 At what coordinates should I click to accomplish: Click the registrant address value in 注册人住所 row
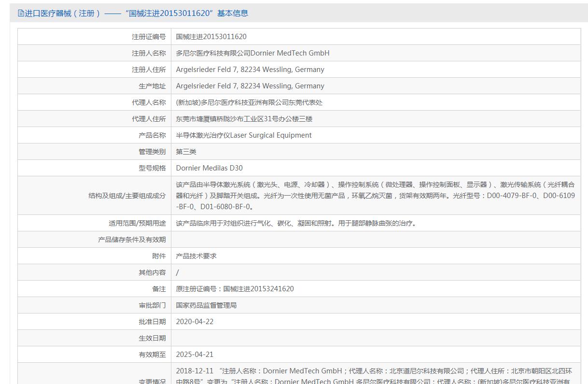pos(250,70)
